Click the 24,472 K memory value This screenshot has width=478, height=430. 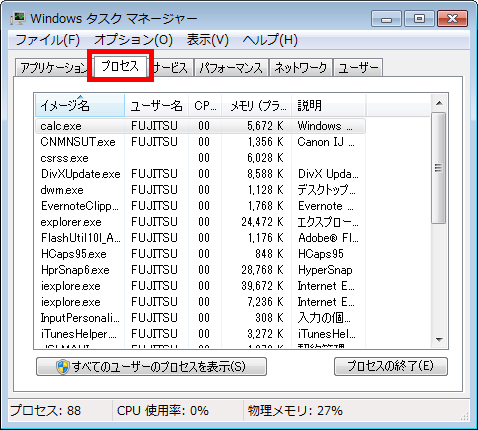(262, 222)
